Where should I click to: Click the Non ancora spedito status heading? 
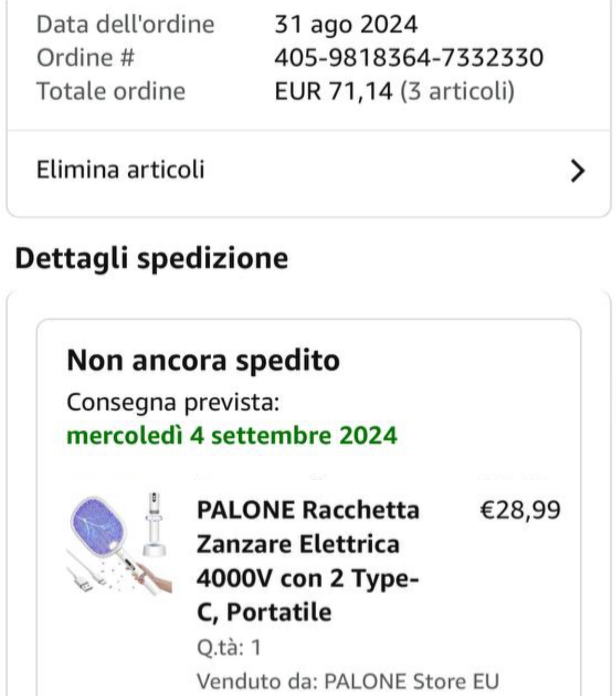(x=203, y=361)
